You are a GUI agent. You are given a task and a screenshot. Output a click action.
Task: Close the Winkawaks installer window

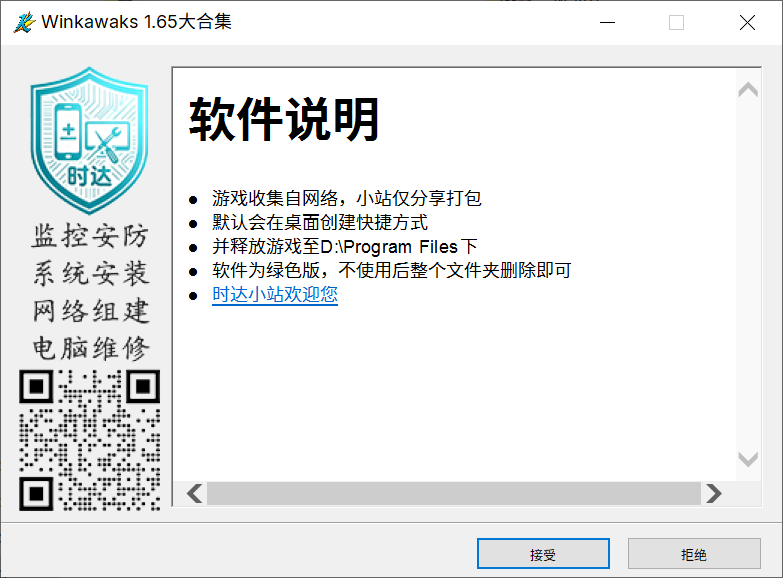747,22
